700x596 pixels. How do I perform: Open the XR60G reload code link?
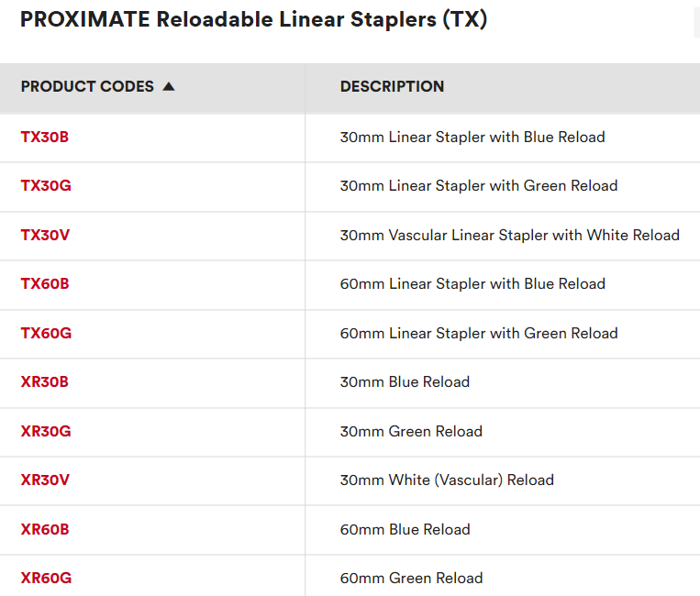coord(46,578)
